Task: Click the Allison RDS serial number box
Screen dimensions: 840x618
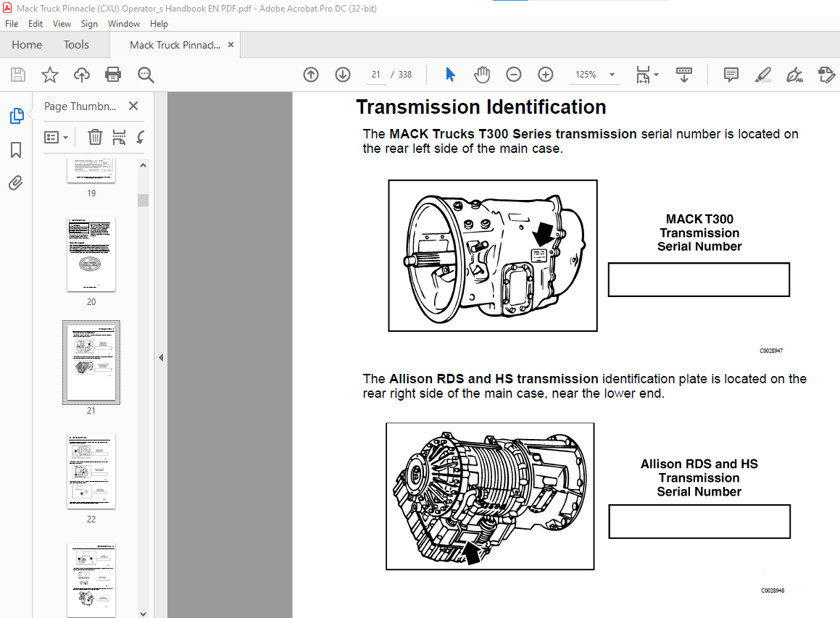Action: (x=699, y=522)
